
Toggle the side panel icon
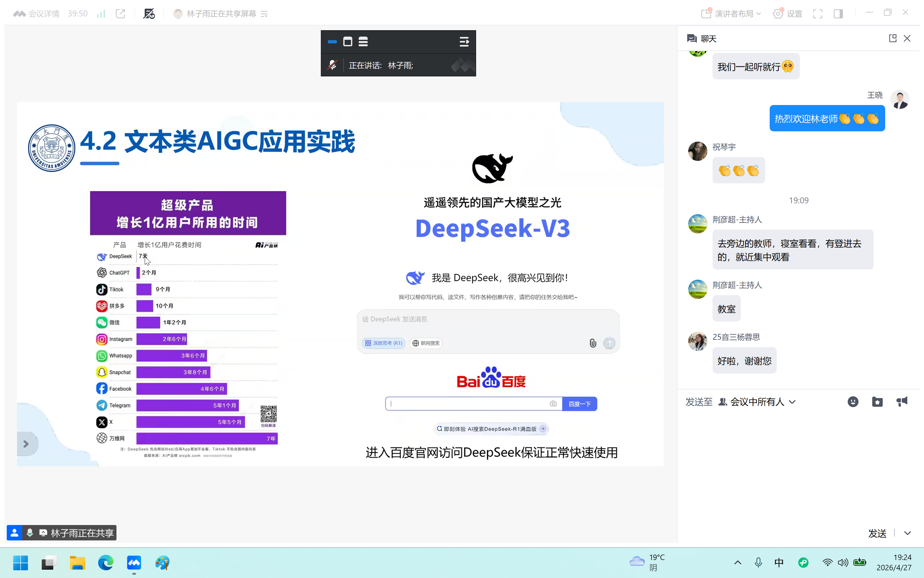point(838,14)
